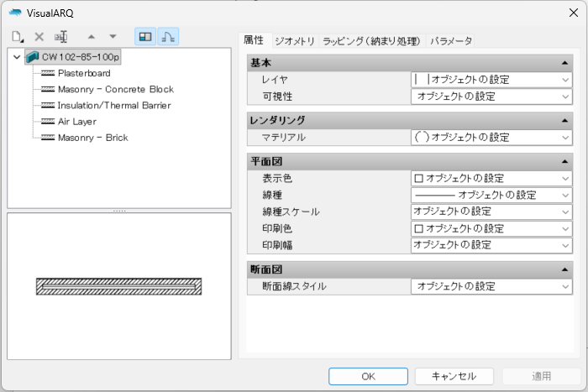Click the 表示色 property label

pos(277,179)
